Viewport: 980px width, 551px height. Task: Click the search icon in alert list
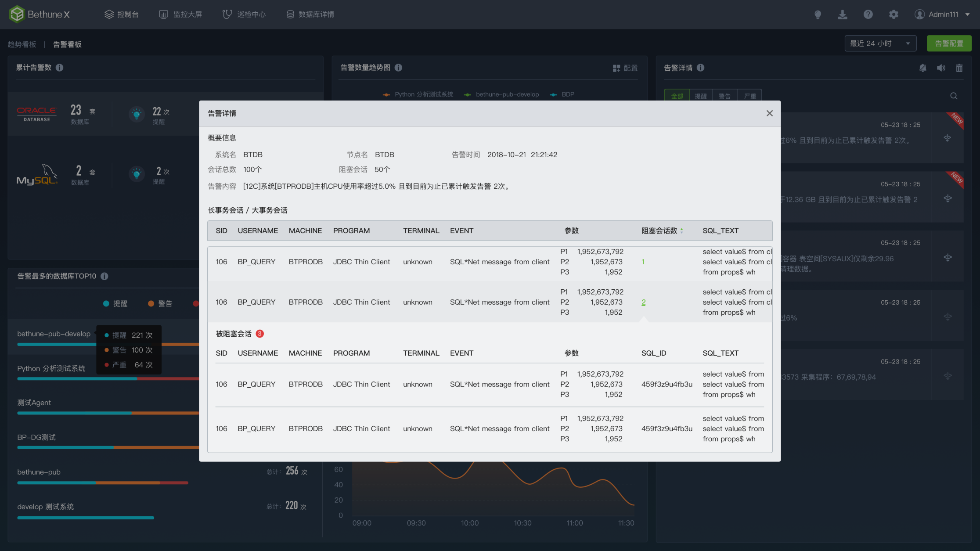pyautogui.click(x=954, y=96)
